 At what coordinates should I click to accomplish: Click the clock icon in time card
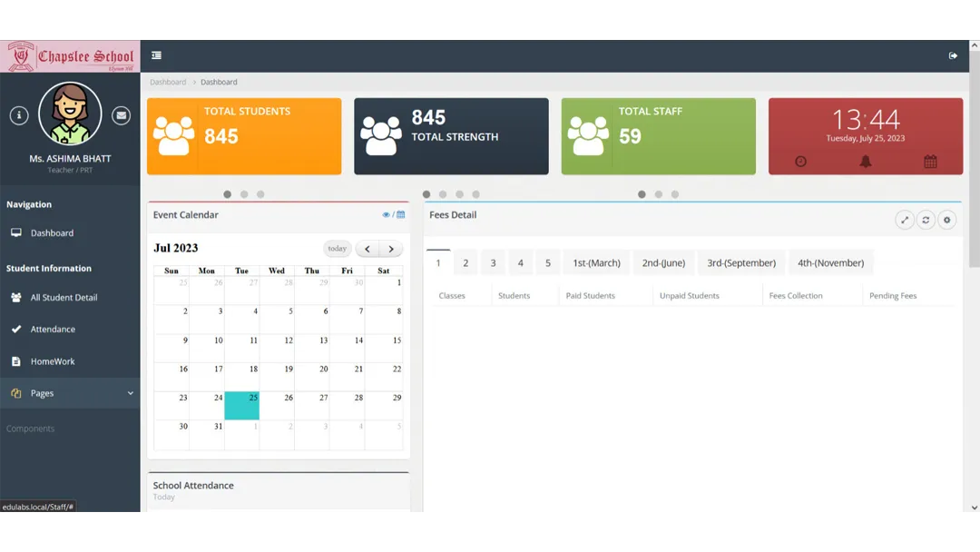[800, 162]
